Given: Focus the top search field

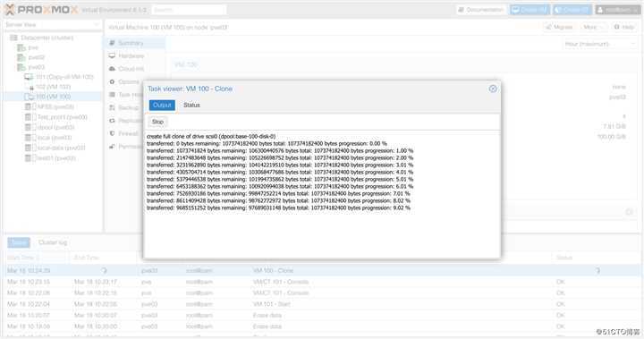Looking at the screenshot, I should [189, 10].
